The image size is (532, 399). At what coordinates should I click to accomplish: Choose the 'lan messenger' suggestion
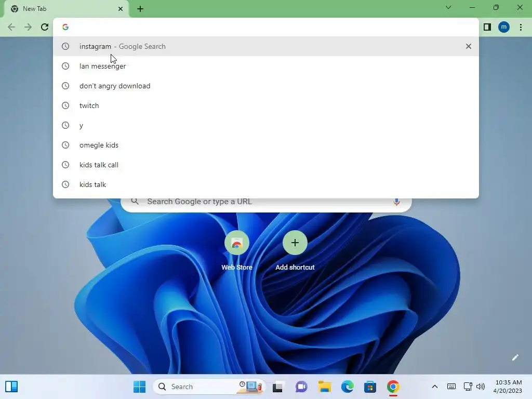tap(266, 66)
